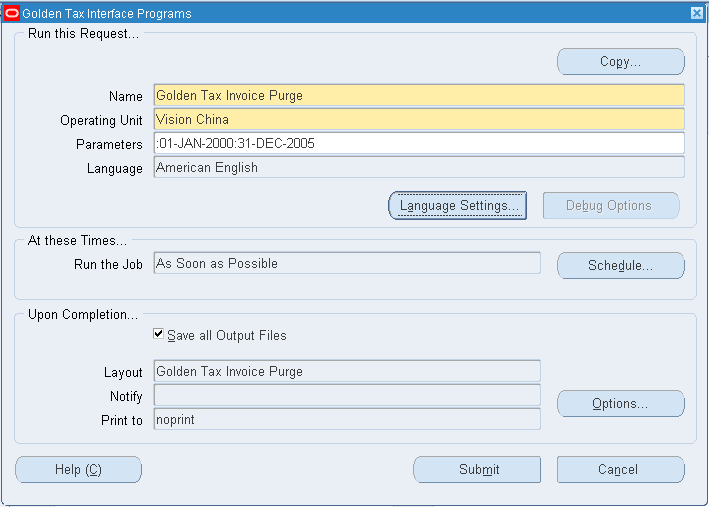
Task: Click the Debug Options button
Action: [x=611, y=206]
